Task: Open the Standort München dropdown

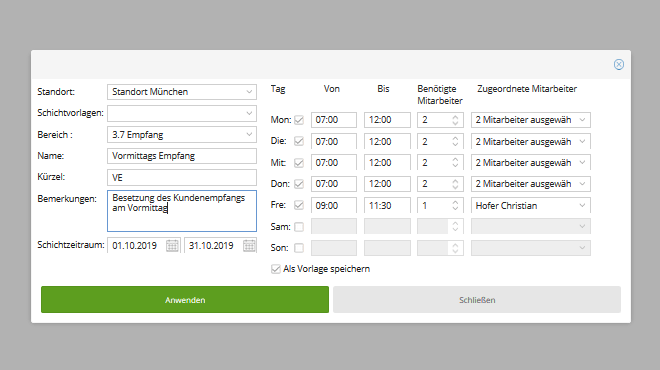Action: click(182, 92)
